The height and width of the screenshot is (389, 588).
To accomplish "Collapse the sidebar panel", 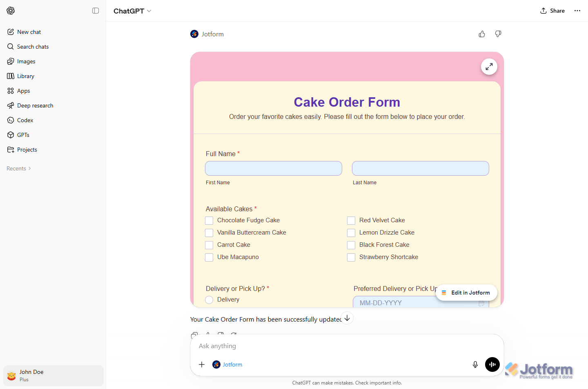I will pyautogui.click(x=95, y=11).
